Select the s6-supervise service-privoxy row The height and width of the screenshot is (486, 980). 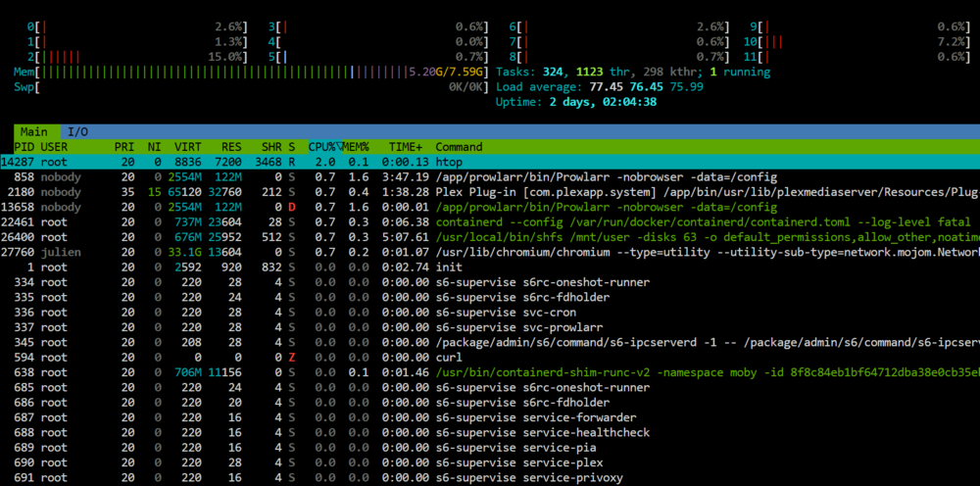point(490,478)
